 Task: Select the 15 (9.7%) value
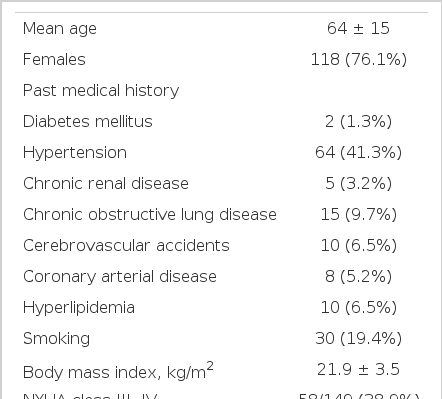(359, 215)
